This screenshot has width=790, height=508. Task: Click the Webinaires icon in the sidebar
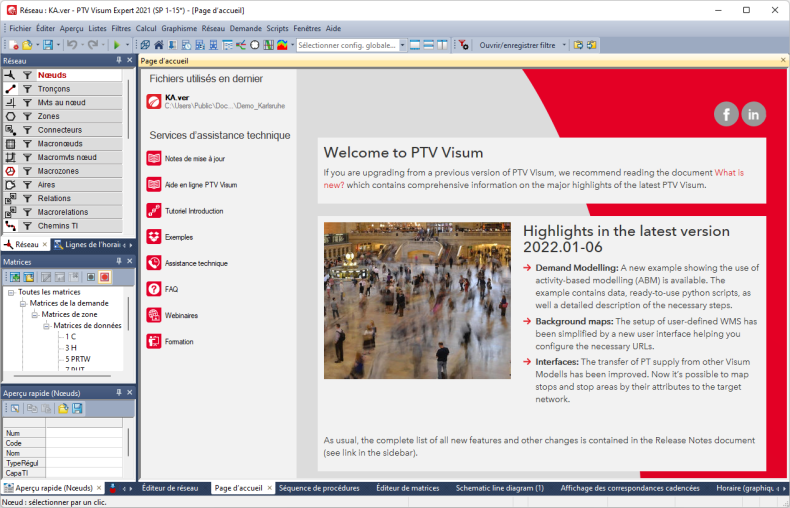point(154,315)
